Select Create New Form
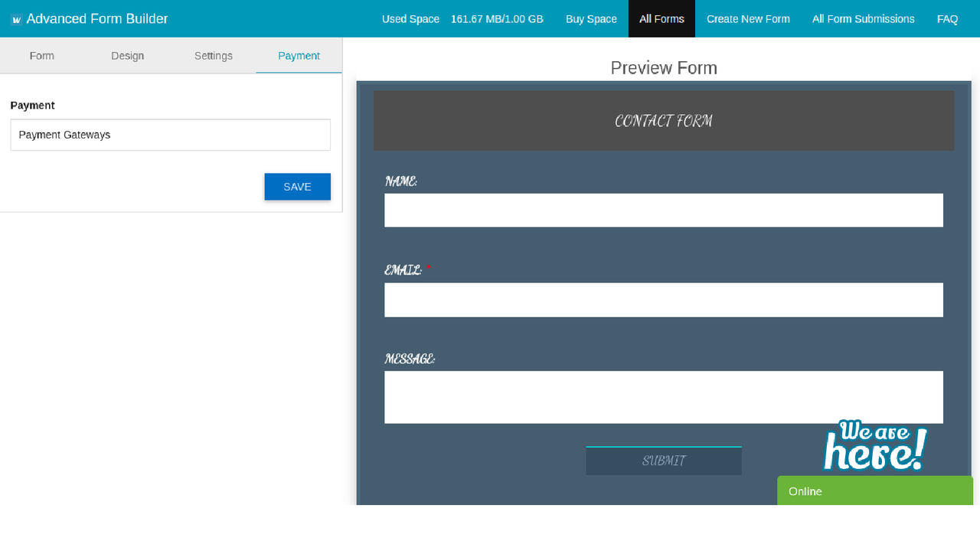 (748, 18)
